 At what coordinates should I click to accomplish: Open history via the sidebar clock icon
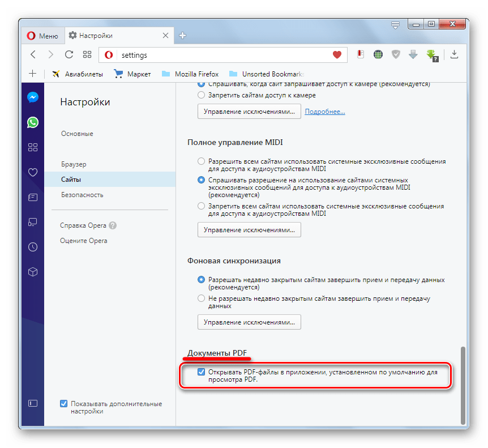click(x=33, y=247)
